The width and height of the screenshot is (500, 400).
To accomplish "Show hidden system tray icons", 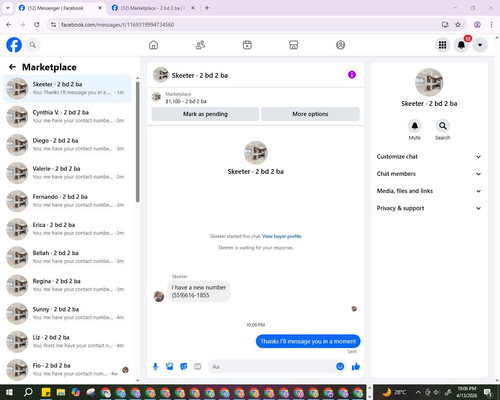I will click(418, 392).
